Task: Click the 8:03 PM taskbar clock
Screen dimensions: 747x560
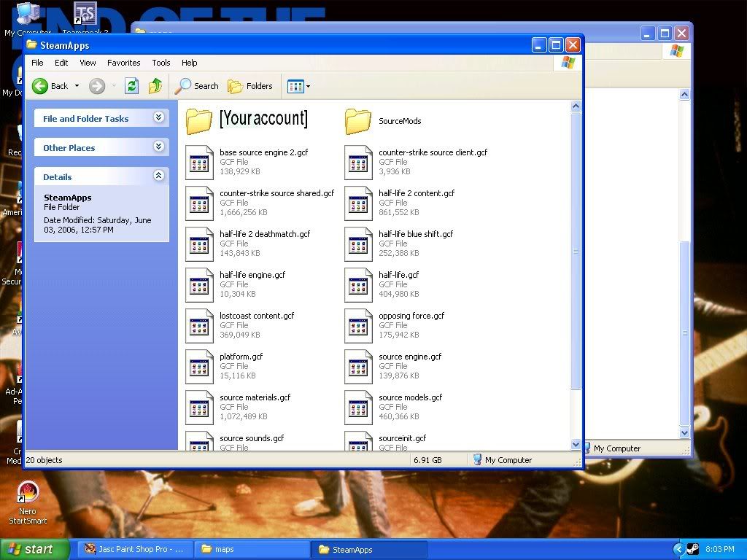Action: pos(719,549)
